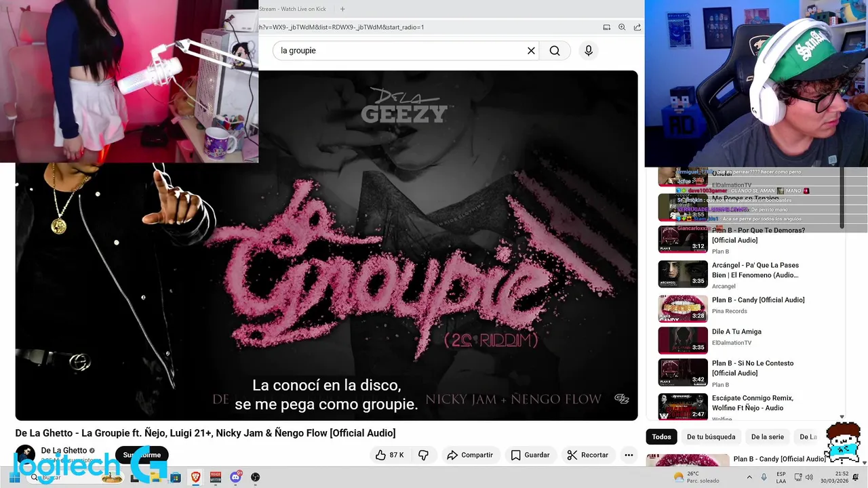The image size is (868, 488).
Task: Switch ESP LAA keyboard language
Action: 781,477
